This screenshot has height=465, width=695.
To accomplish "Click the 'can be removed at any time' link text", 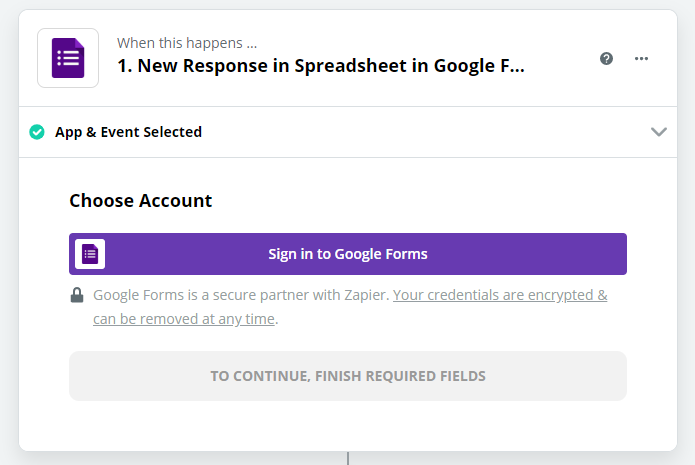I will pos(184,319).
